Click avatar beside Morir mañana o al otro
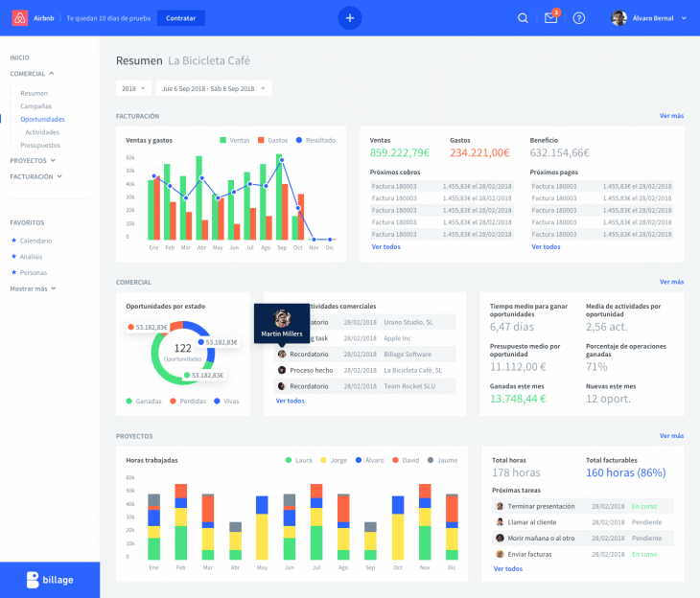The image size is (700, 598). click(x=500, y=539)
